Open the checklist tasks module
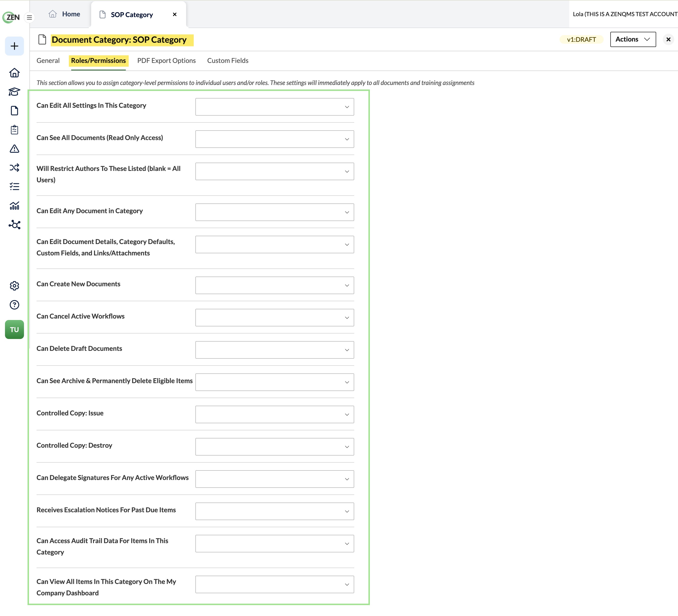 (14, 186)
